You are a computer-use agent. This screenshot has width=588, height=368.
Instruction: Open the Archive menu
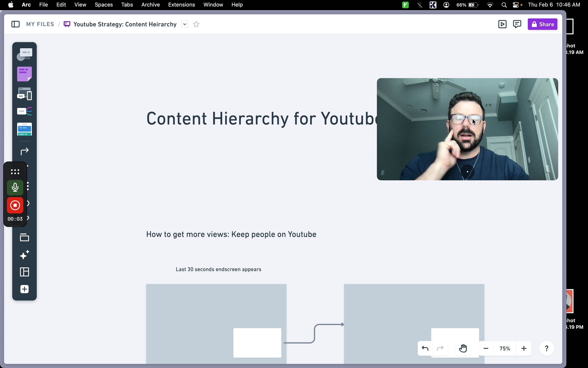click(x=151, y=5)
